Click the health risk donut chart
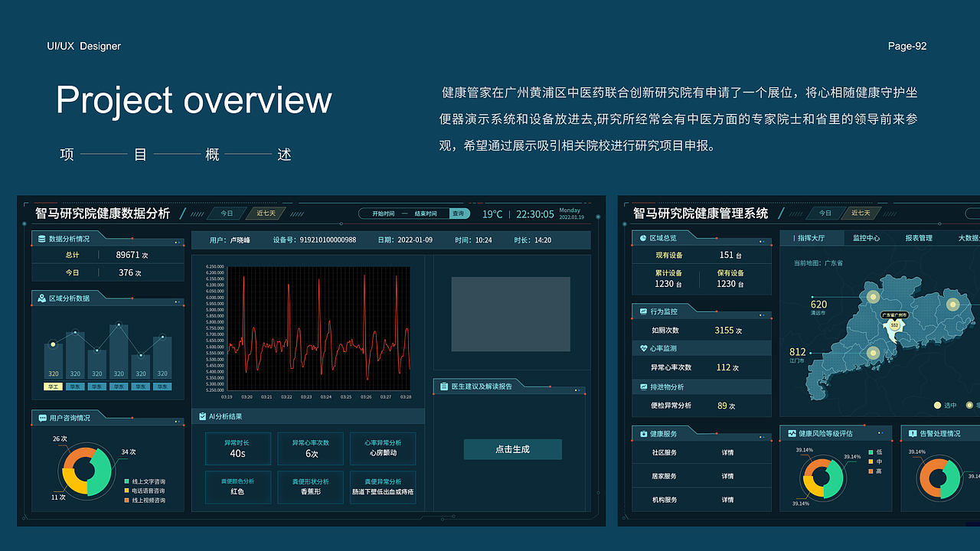 822,477
